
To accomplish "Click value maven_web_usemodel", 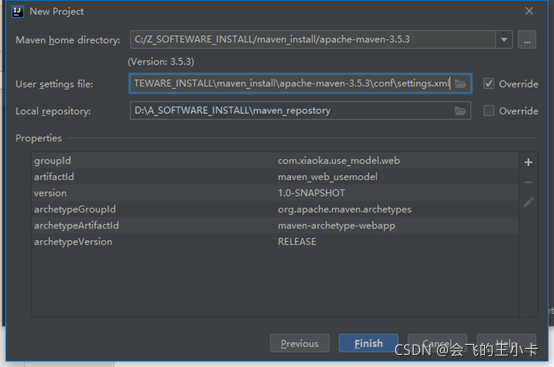I will coord(328,177).
